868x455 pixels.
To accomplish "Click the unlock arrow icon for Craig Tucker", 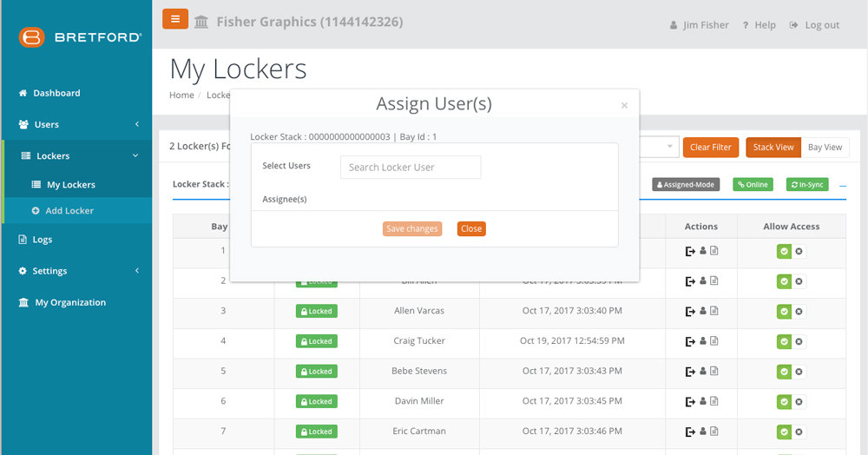I will pos(690,341).
